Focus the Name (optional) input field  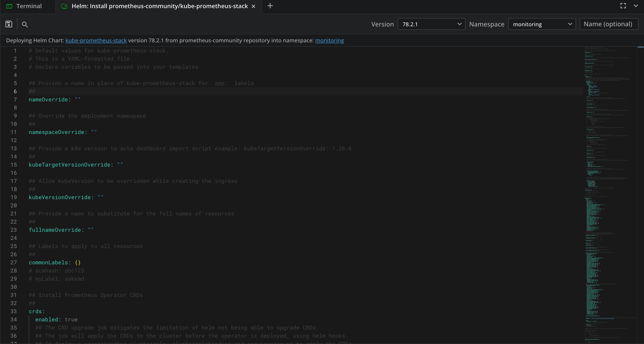tap(608, 24)
